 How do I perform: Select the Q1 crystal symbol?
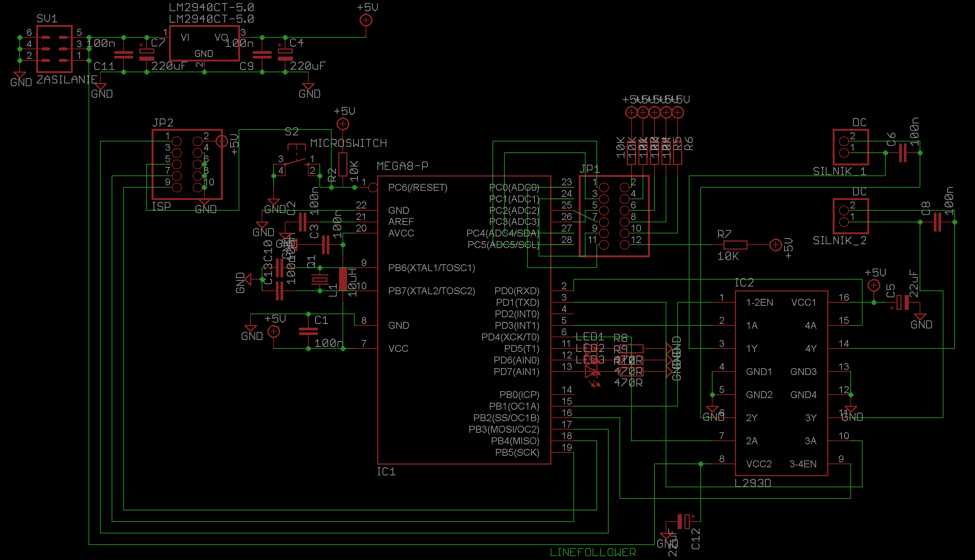tap(320, 279)
